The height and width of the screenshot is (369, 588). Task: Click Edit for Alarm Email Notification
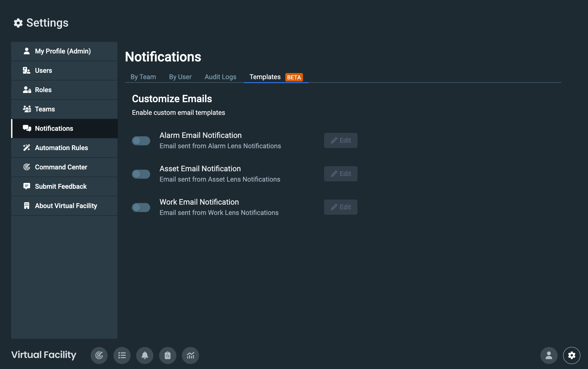point(341,140)
